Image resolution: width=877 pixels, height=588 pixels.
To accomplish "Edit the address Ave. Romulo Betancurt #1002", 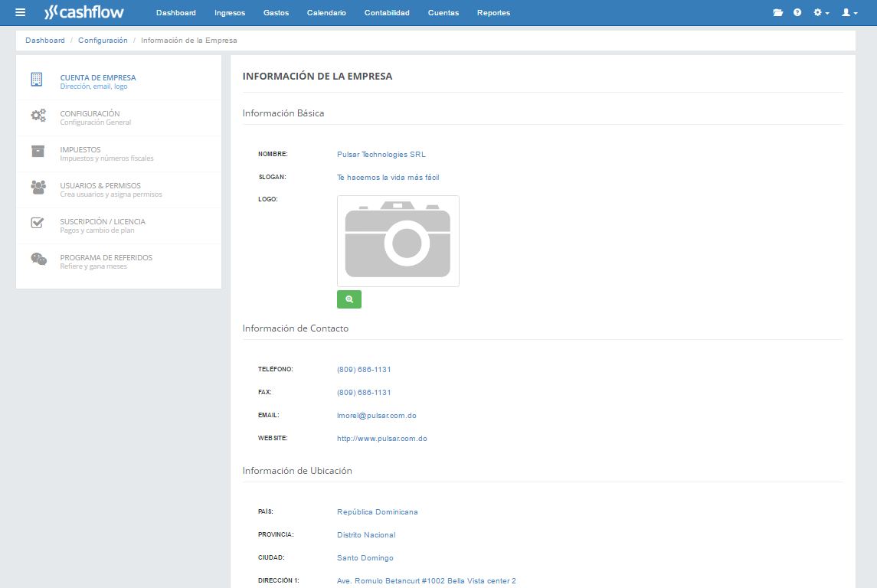I will pos(427,581).
